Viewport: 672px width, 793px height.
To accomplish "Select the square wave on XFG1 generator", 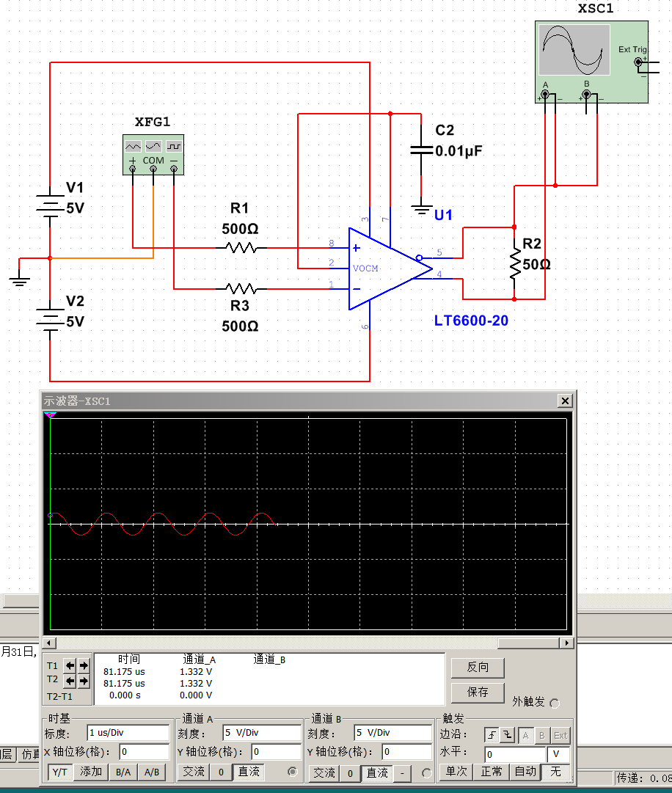I will pyautogui.click(x=173, y=146).
